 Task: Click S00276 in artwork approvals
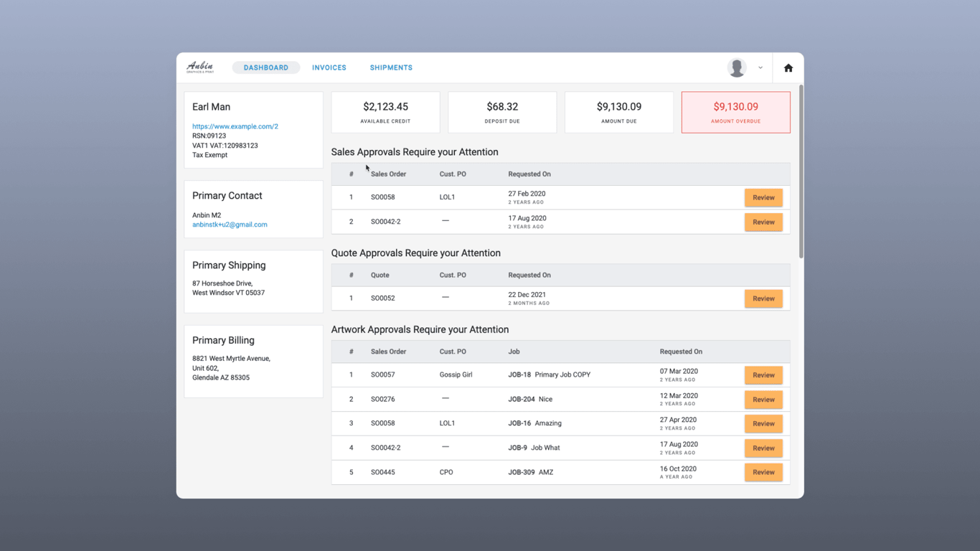point(382,399)
